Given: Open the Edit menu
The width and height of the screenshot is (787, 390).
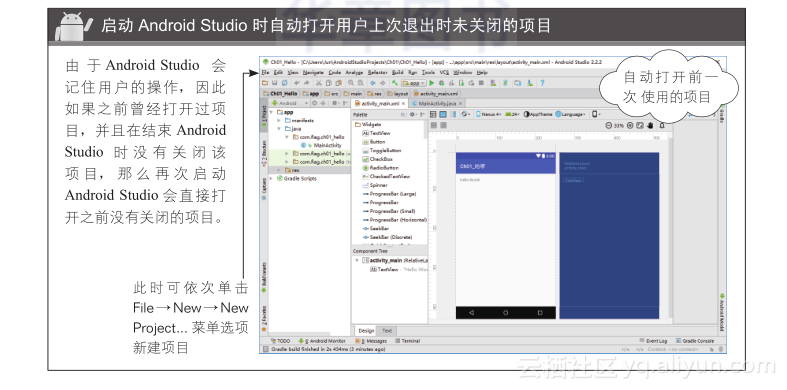Looking at the screenshot, I should coord(278,73).
